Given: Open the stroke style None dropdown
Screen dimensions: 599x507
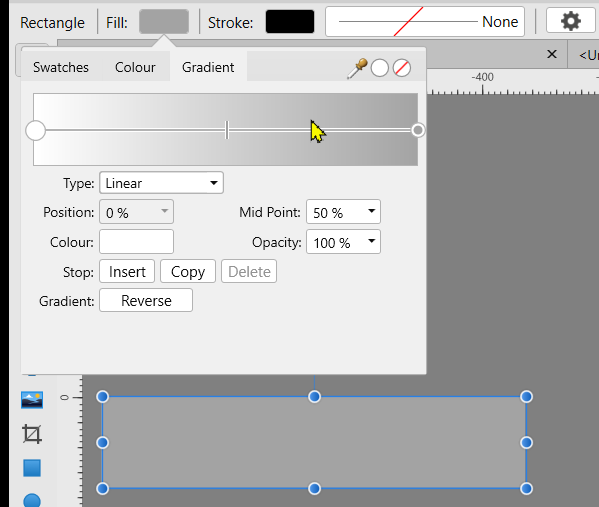Looking at the screenshot, I should pos(425,21).
